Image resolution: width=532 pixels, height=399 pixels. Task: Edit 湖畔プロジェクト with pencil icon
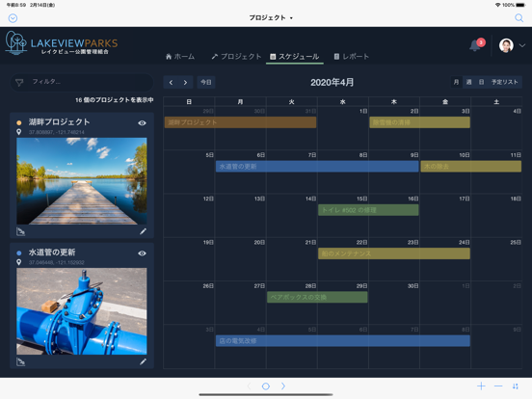pos(144,231)
